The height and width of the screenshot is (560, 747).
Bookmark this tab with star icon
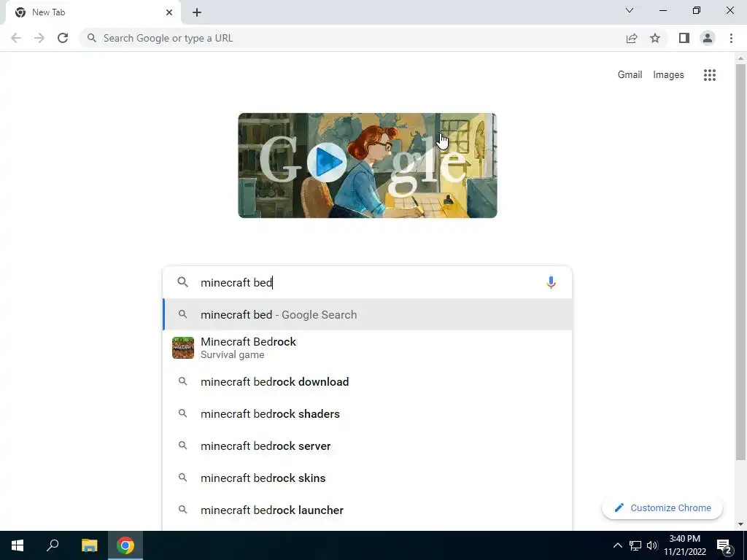655,38
